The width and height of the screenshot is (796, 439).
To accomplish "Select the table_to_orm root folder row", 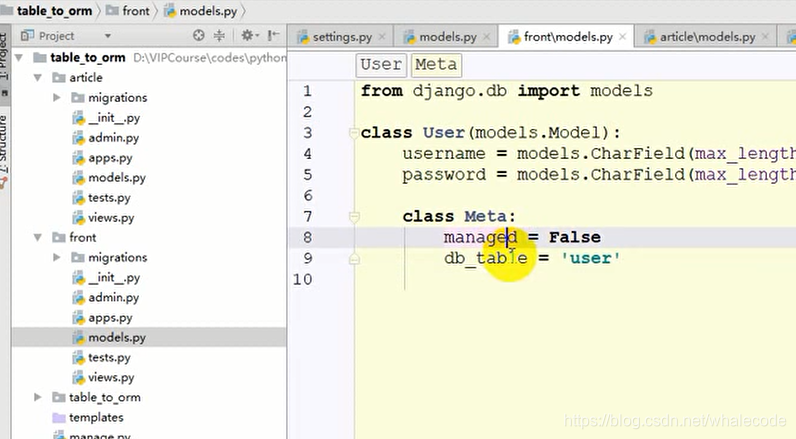I will pos(149,58).
